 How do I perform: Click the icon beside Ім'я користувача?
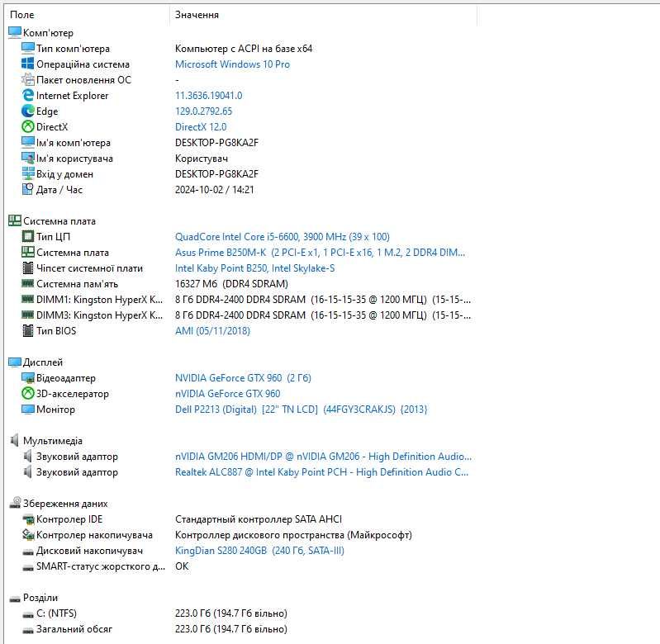28,158
